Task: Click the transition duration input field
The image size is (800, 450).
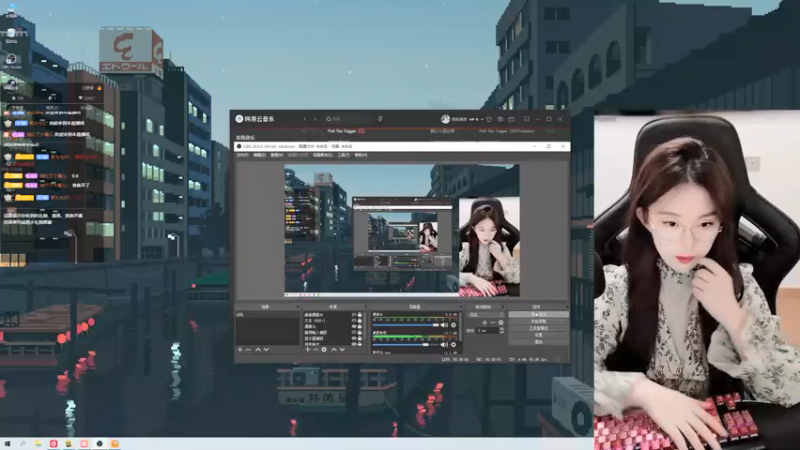Action: tap(488, 331)
